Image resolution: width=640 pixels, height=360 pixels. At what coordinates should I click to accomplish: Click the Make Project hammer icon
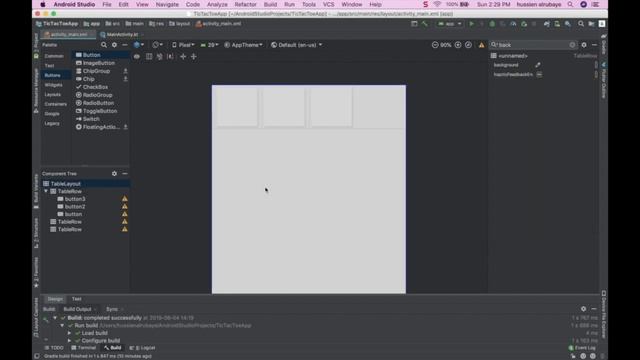coord(424,24)
